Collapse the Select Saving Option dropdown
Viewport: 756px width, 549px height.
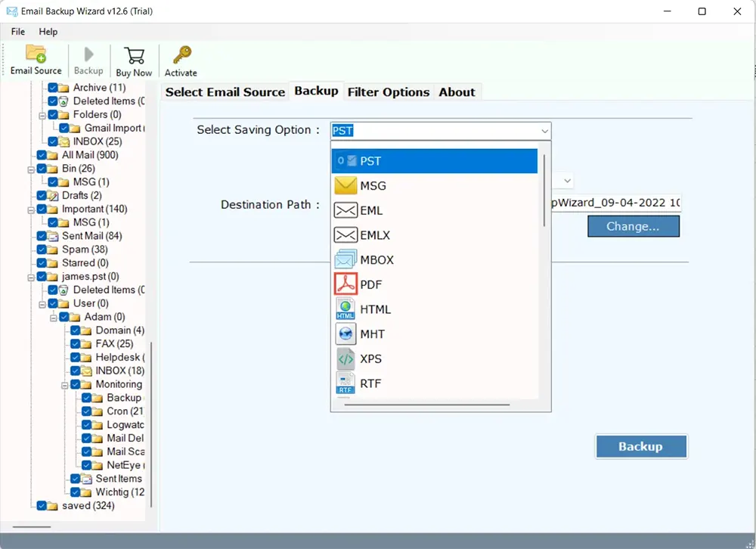544,131
